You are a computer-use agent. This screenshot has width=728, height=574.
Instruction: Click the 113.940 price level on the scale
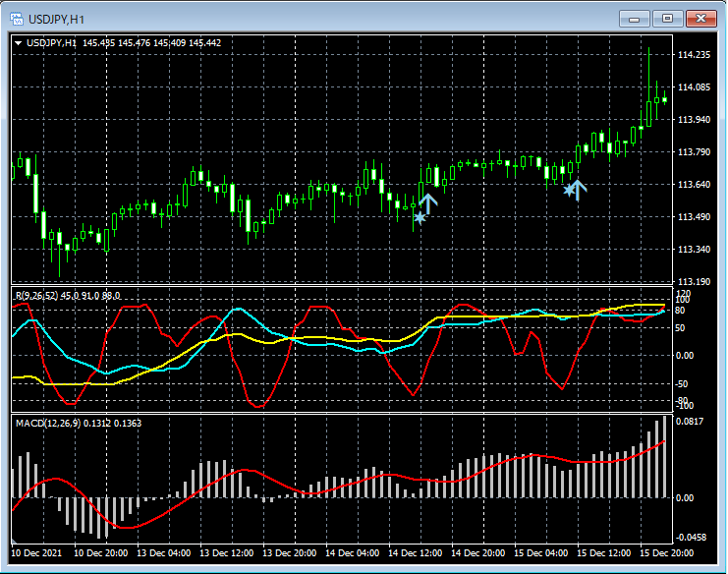pyautogui.click(x=695, y=120)
